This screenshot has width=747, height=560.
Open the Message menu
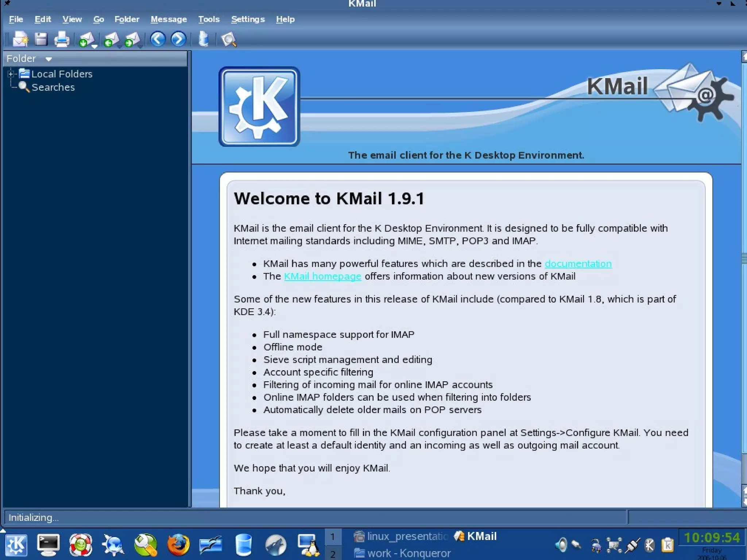pyautogui.click(x=169, y=19)
